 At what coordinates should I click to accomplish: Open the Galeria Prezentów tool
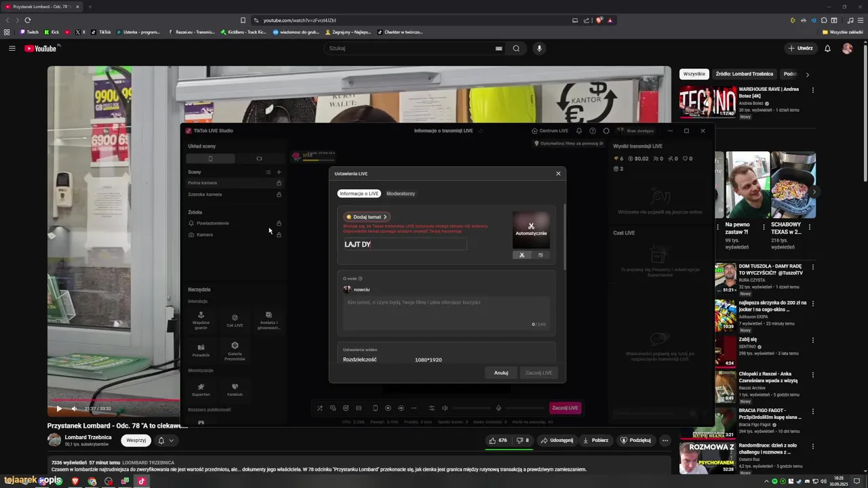[x=235, y=350]
